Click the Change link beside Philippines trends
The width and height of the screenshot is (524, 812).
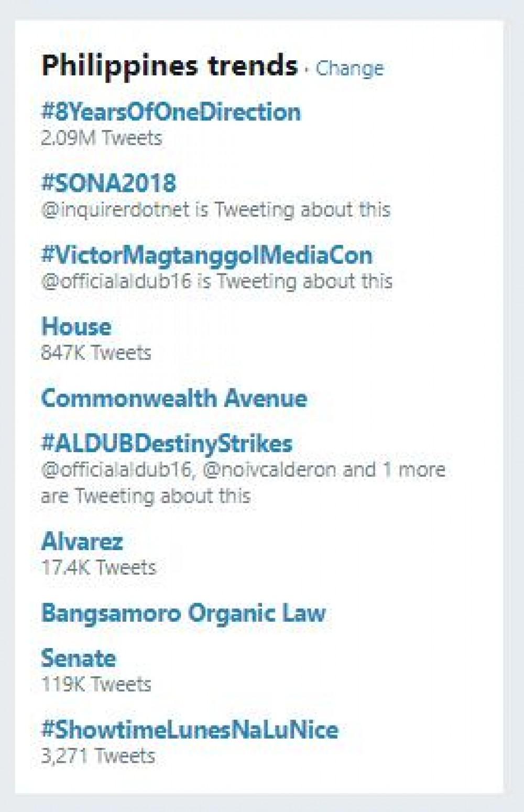click(x=350, y=68)
